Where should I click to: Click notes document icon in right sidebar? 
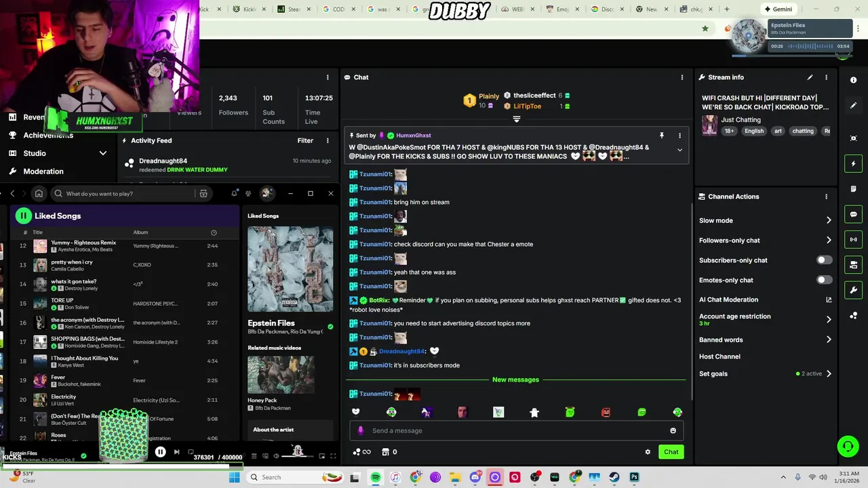(x=854, y=189)
